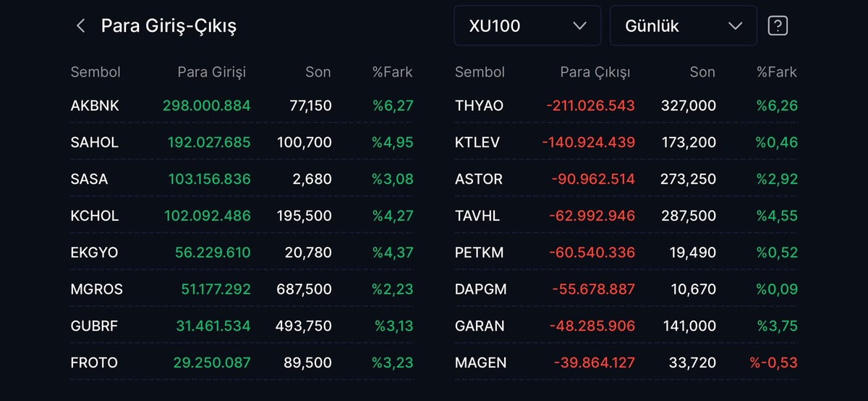The height and width of the screenshot is (401, 868).
Task: Open the question mark help icon
Action: click(x=778, y=26)
